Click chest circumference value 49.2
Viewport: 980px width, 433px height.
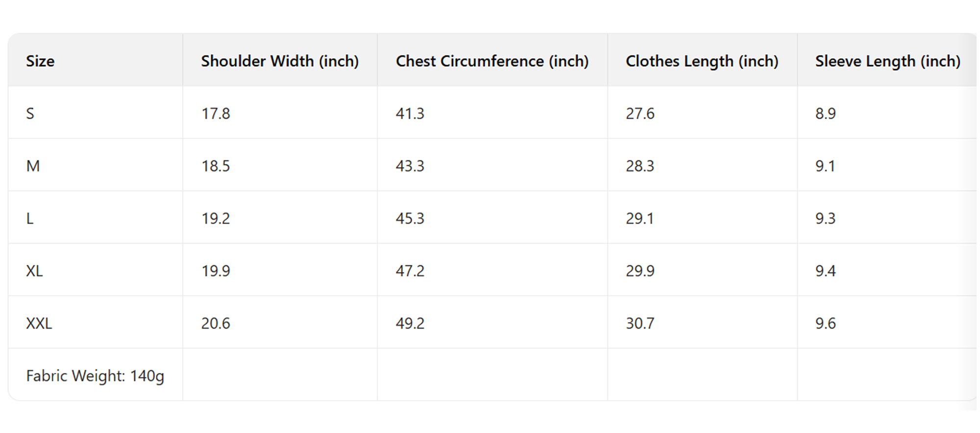coord(410,324)
